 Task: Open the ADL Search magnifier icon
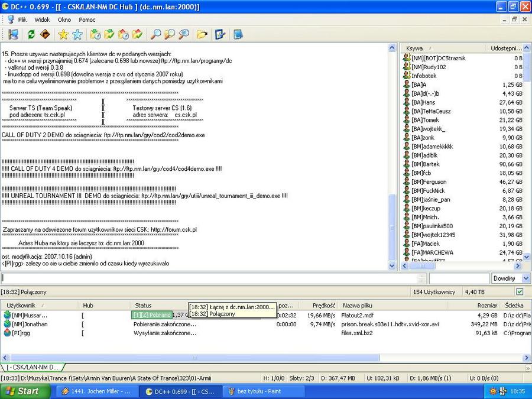pyautogui.click(x=170, y=34)
